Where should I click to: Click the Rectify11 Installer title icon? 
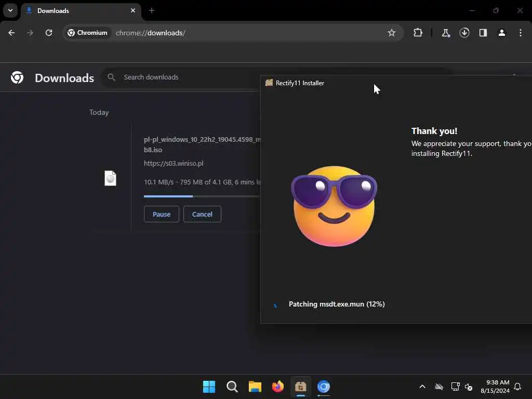269,83
